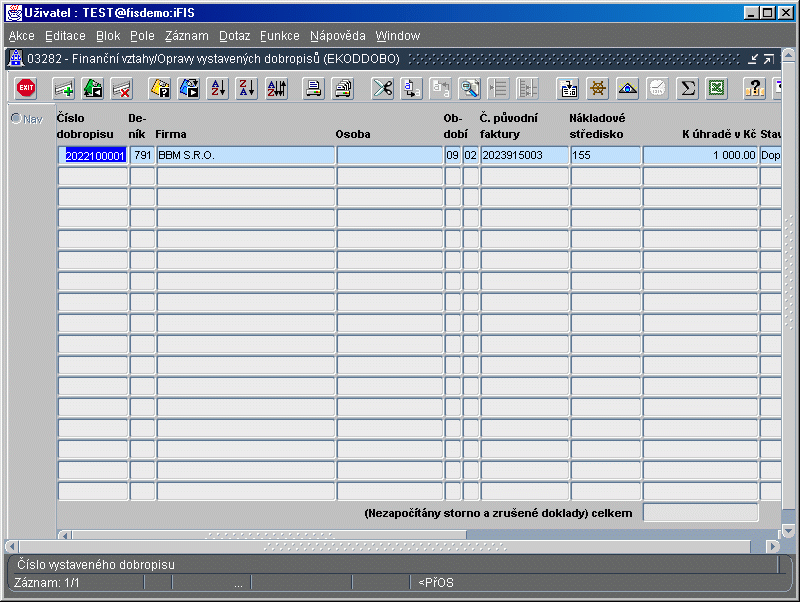The width and height of the screenshot is (800, 602).
Task: Click the sort descending Z-A icon
Action: (x=247, y=89)
